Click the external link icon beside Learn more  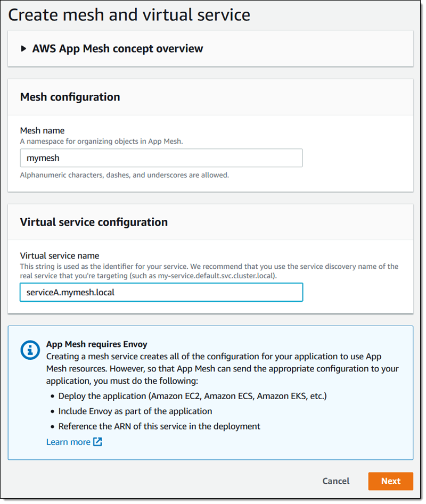97,442
